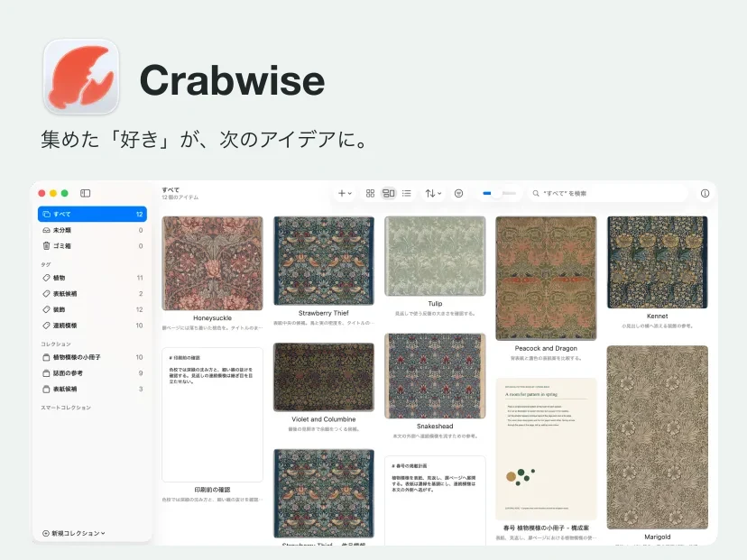The width and height of the screenshot is (747, 560).
Task: Select the 装飾 tag with count 12
Action: [92, 309]
